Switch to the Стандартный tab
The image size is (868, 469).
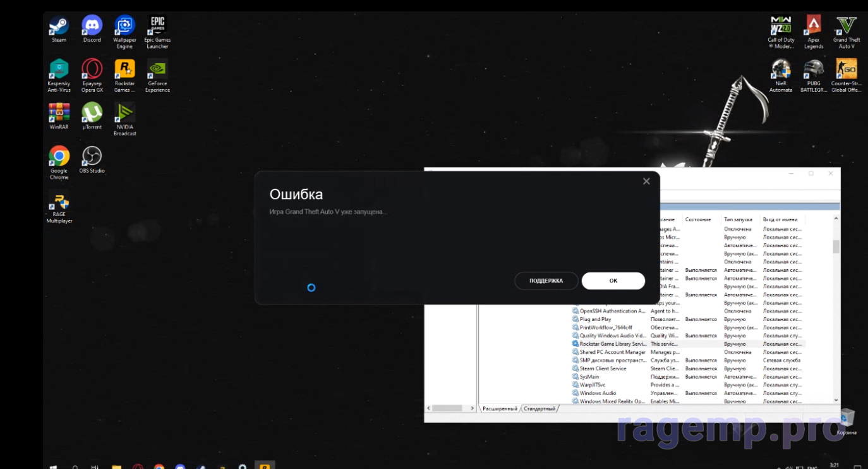click(x=539, y=409)
